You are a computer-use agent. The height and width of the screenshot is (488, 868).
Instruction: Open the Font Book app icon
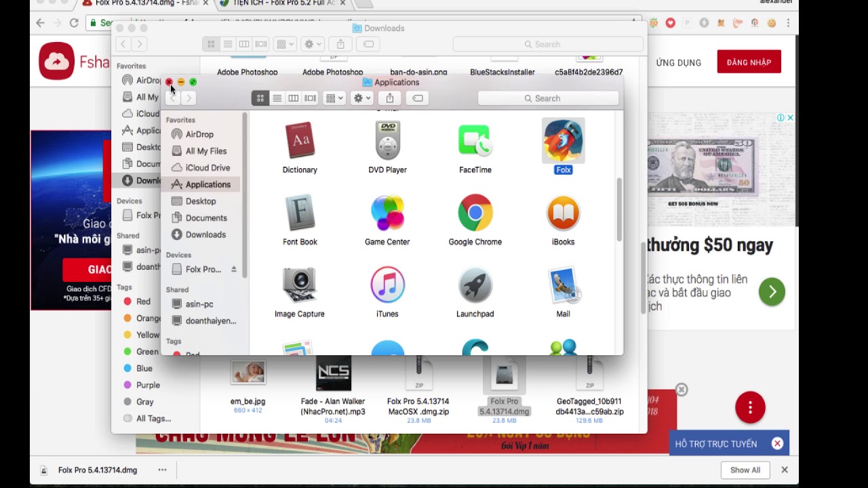(x=300, y=213)
